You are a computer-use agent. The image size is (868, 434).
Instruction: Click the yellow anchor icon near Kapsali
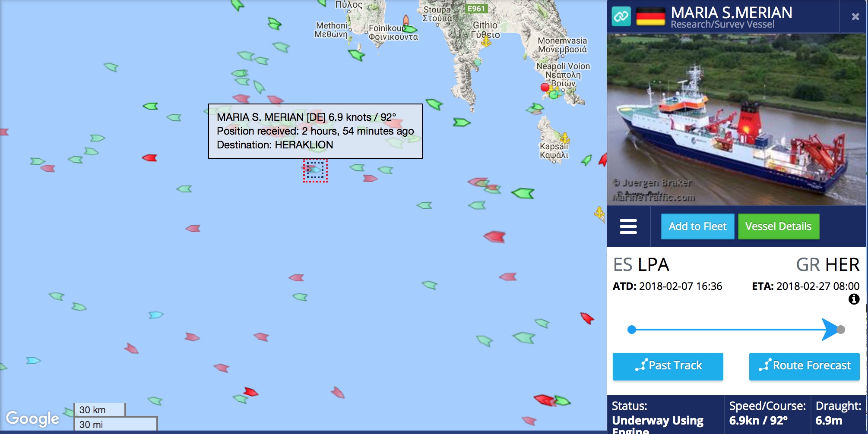pyautogui.click(x=564, y=138)
